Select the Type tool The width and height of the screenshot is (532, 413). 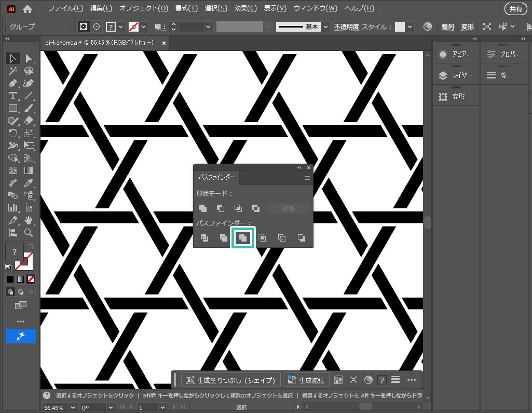pyautogui.click(x=13, y=96)
